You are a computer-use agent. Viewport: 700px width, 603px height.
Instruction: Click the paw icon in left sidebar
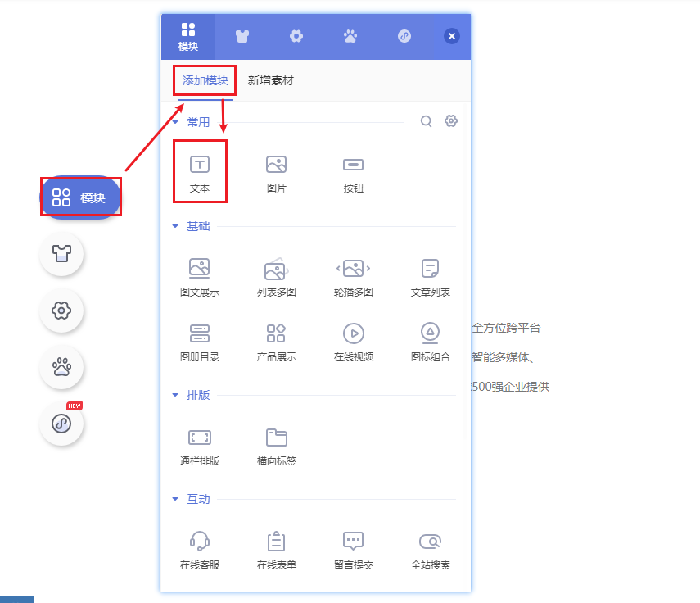click(x=61, y=367)
